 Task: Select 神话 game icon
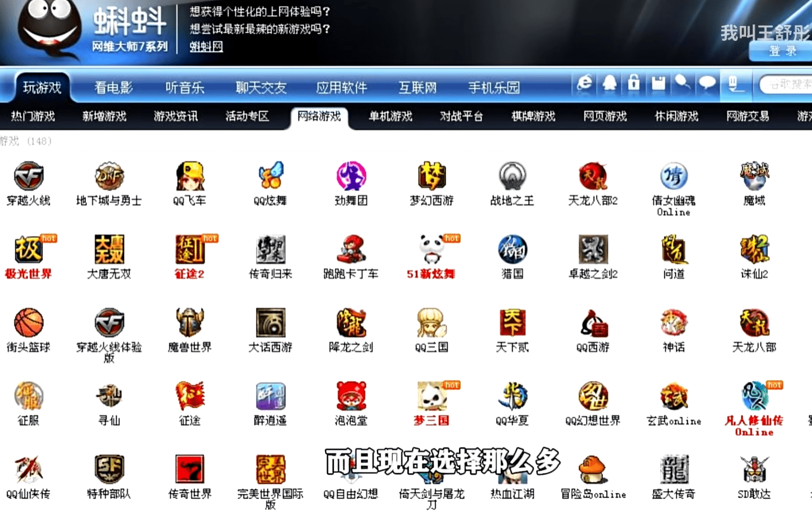coord(674,322)
